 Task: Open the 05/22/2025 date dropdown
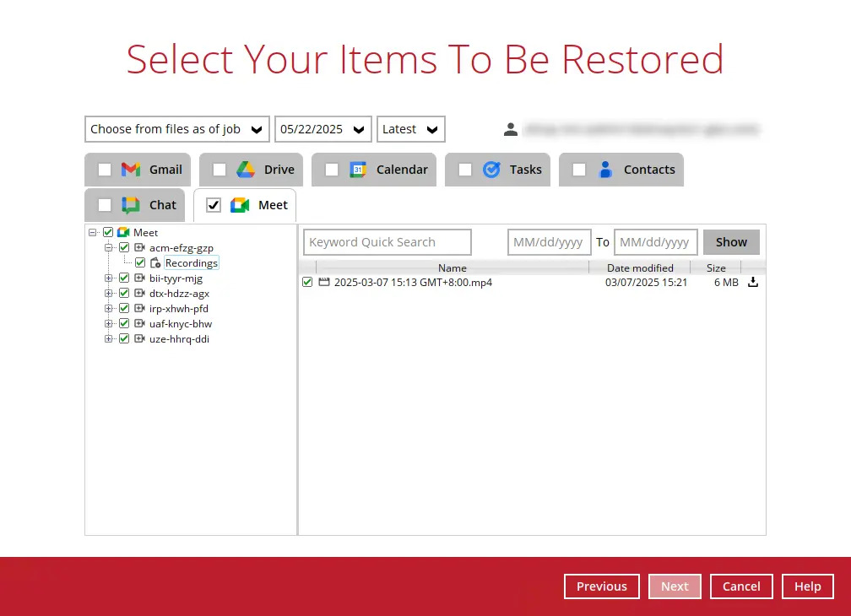pyautogui.click(x=323, y=129)
